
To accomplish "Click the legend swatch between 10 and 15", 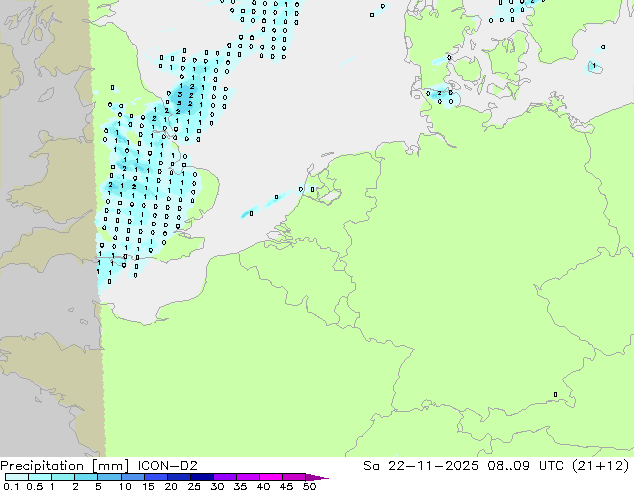I will pos(132,477).
